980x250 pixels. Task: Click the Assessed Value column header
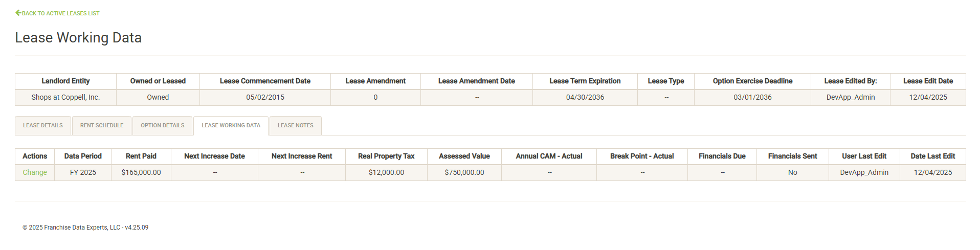pos(464,156)
